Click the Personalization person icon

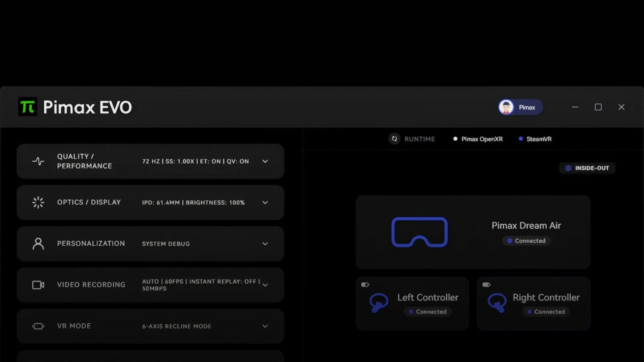tap(38, 244)
